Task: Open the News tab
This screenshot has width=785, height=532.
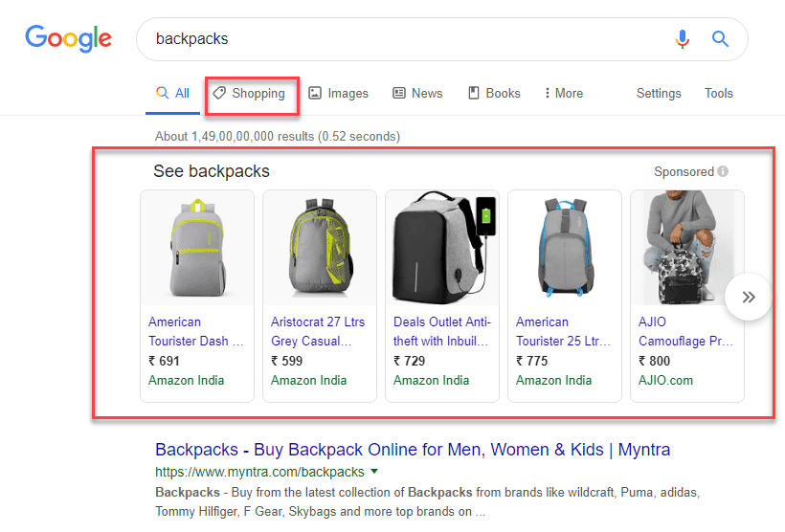Action: [417, 94]
